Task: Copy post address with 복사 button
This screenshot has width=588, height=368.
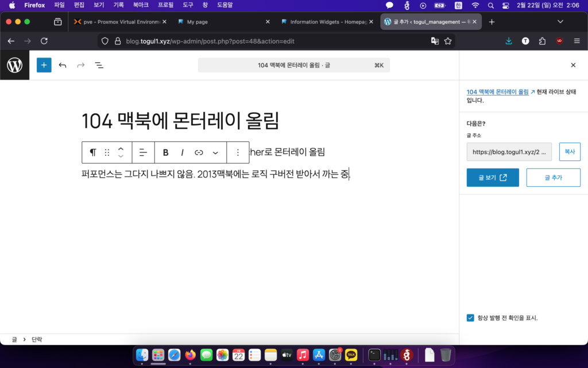Action: (570, 152)
